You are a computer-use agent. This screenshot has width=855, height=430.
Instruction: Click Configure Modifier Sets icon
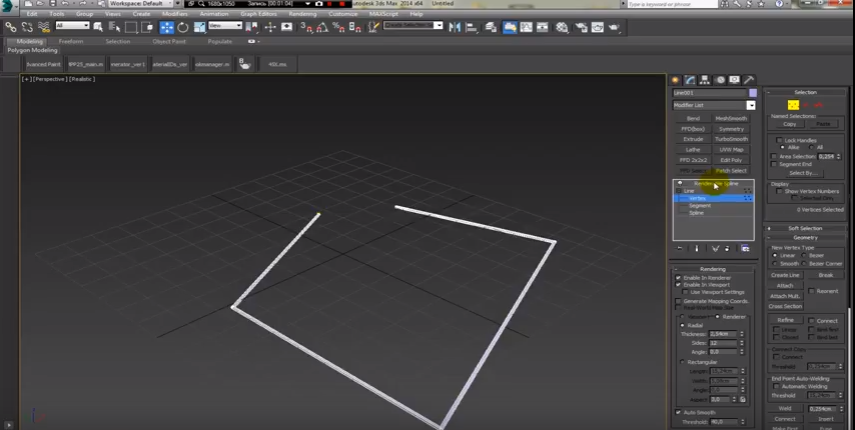745,249
